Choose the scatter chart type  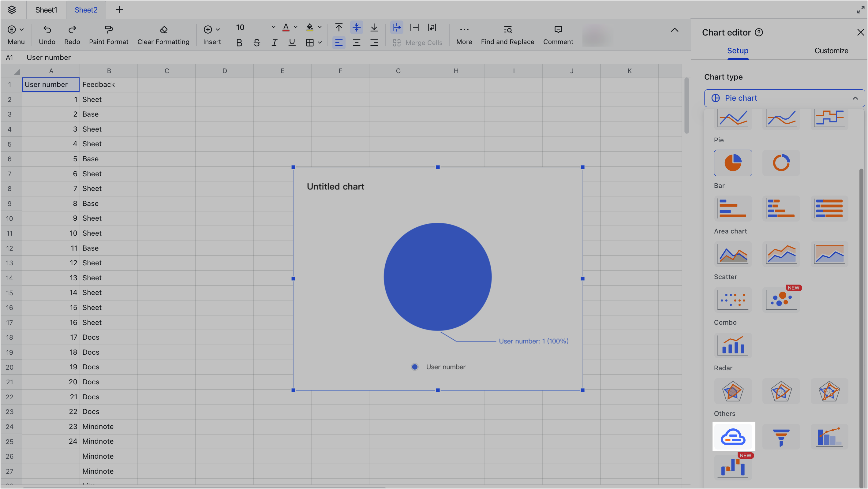(733, 300)
